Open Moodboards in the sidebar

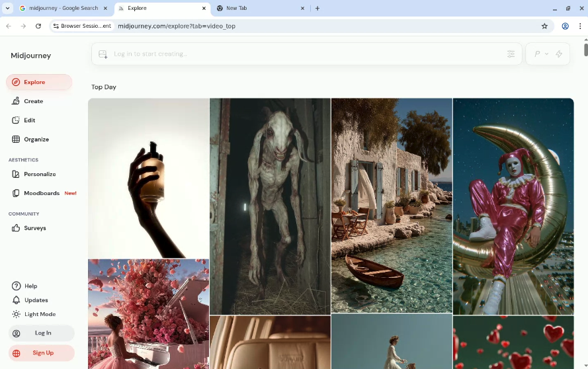click(x=41, y=193)
